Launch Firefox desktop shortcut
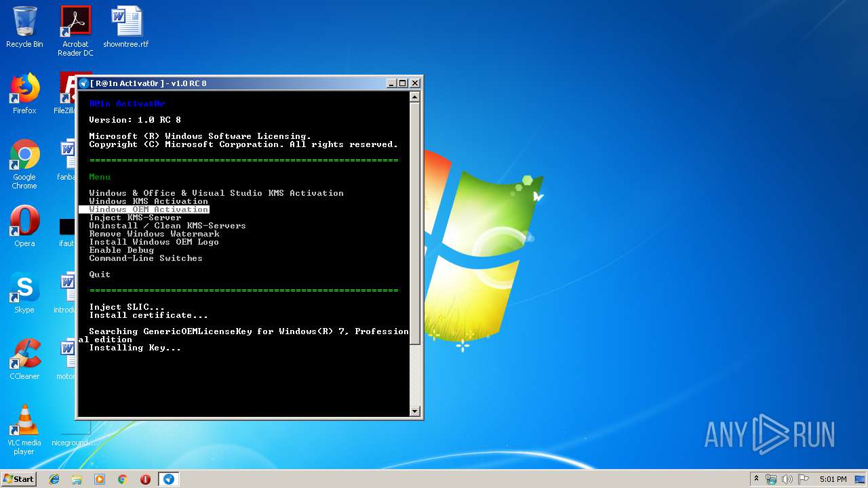Viewport: 868px width, 488px height. 24,94
